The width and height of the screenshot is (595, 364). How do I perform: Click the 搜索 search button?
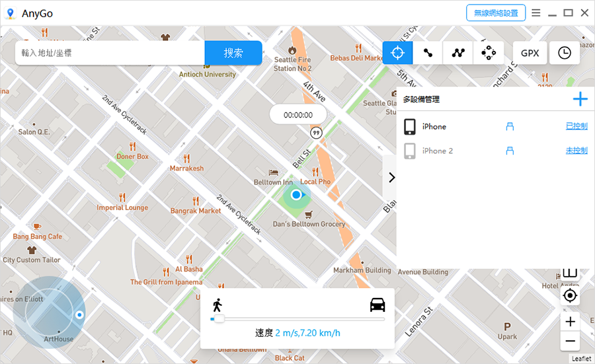[x=233, y=53]
